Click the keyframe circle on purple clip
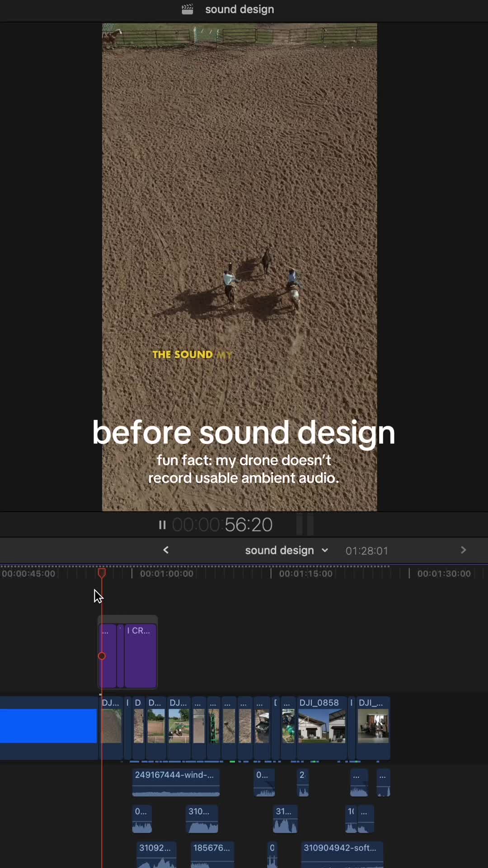The width and height of the screenshot is (488, 868). [102, 656]
